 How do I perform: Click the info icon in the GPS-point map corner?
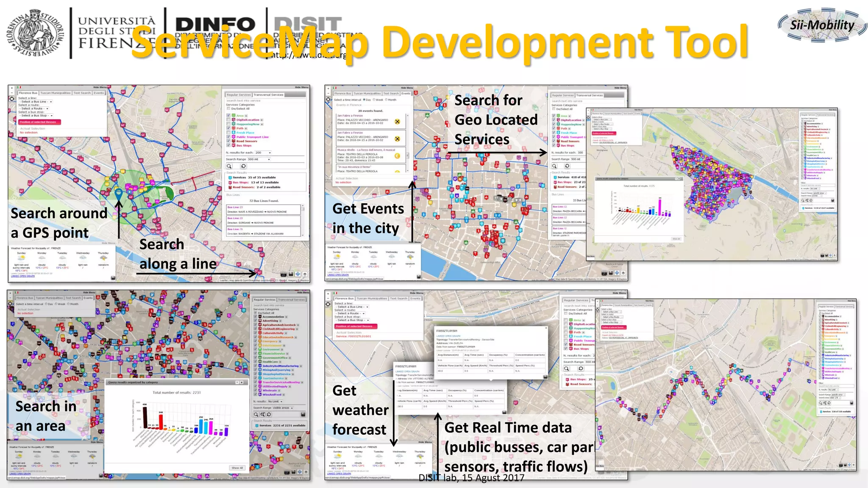click(298, 274)
